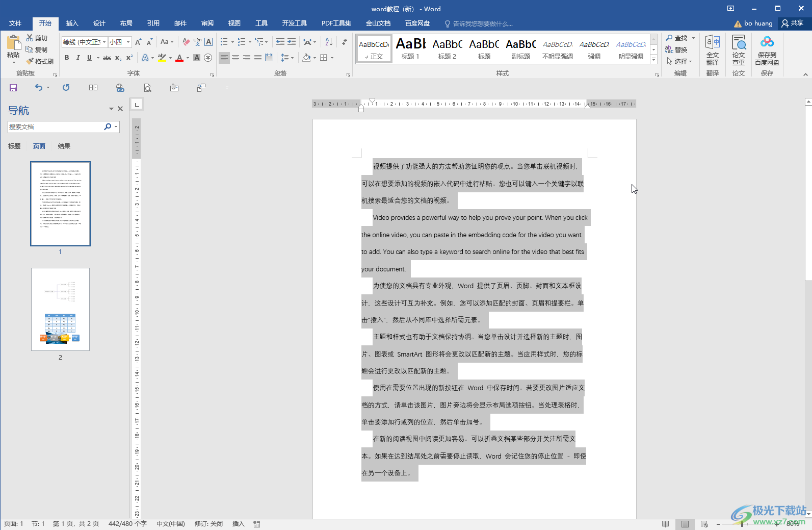Click the Cut scissors button

pyautogui.click(x=37, y=38)
